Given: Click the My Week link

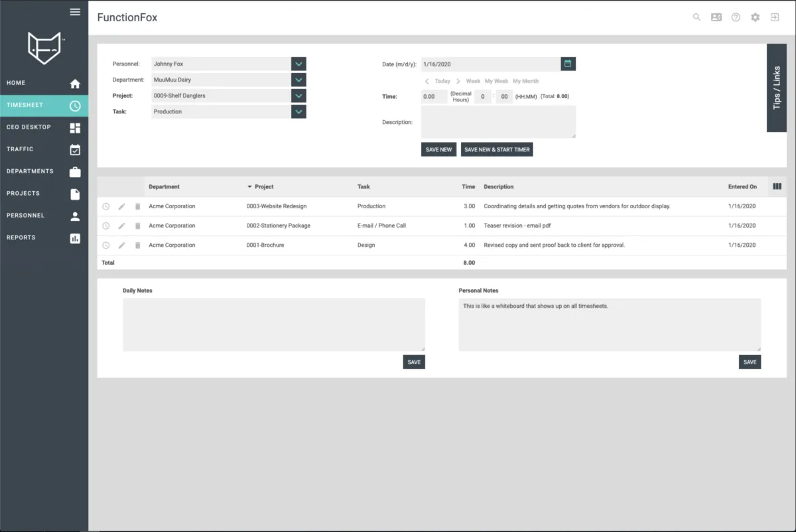Looking at the screenshot, I should pyautogui.click(x=496, y=81).
